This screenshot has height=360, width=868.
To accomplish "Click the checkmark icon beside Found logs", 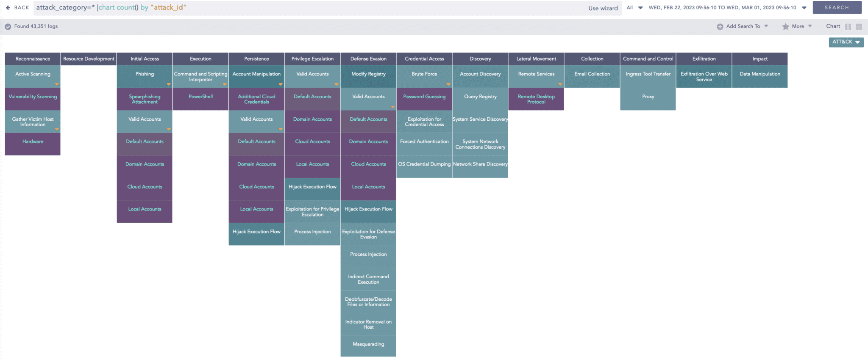I will [x=8, y=27].
